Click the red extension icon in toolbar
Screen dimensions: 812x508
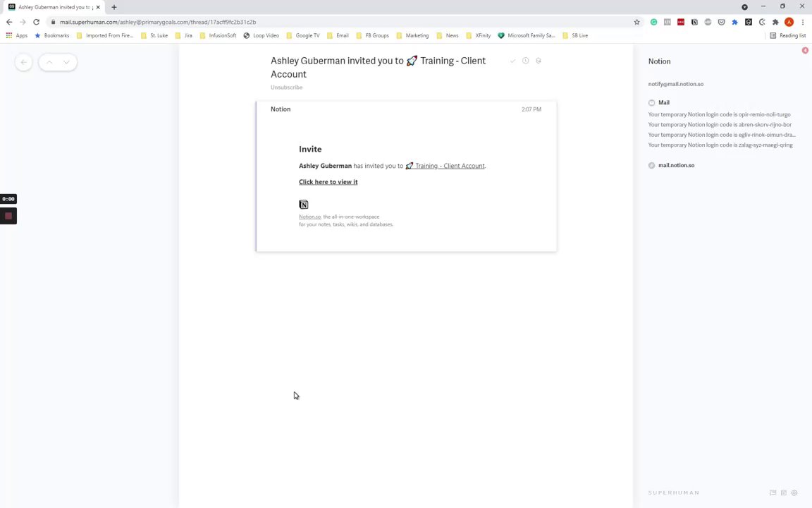click(680, 23)
